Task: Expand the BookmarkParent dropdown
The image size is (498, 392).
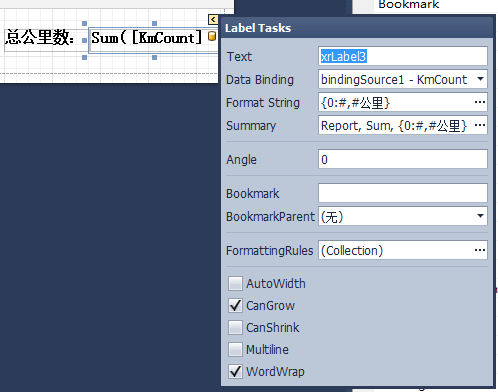Action: pyautogui.click(x=480, y=216)
